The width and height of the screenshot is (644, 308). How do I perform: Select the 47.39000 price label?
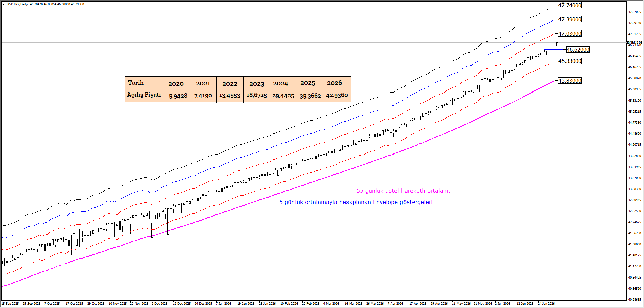(x=570, y=19)
